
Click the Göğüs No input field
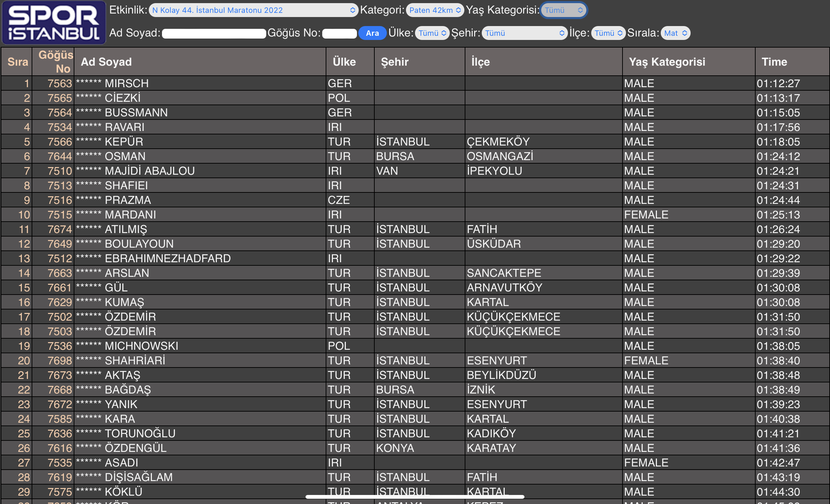pyautogui.click(x=339, y=34)
